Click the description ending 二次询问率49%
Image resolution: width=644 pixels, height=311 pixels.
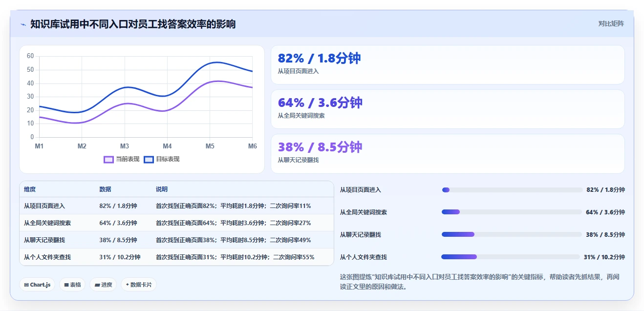[233, 240]
